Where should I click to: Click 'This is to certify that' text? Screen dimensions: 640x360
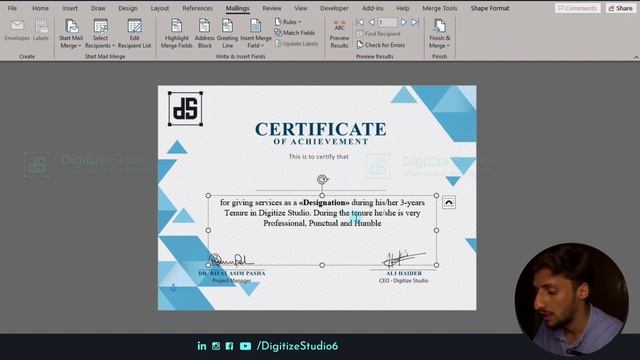pos(318,157)
